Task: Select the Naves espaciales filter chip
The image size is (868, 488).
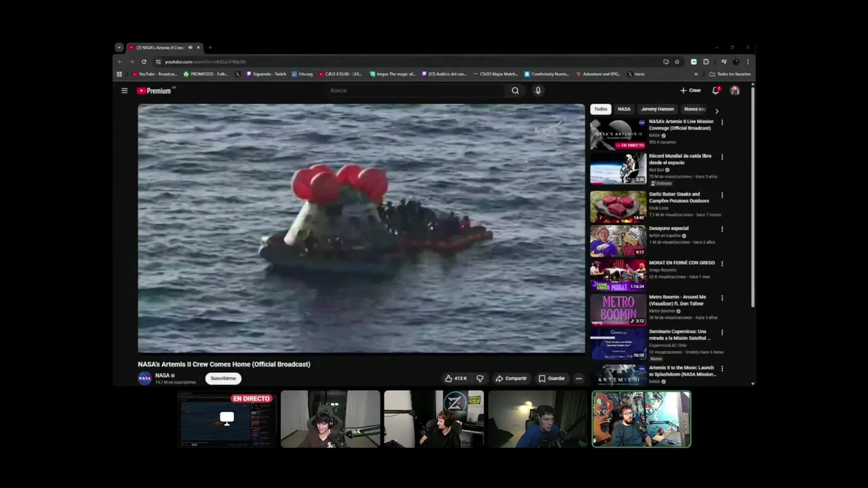Action: pyautogui.click(x=695, y=109)
